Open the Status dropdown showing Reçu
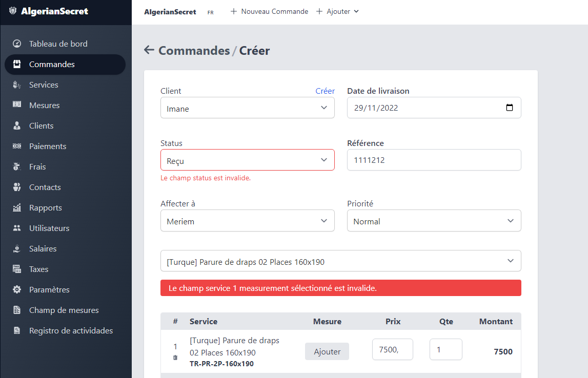The image size is (588, 378). coord(248,160)
